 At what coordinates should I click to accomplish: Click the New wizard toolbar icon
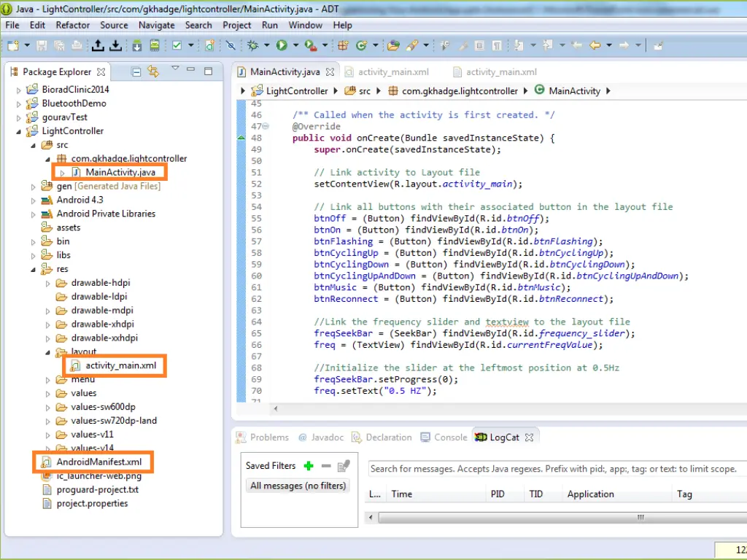[x=13, y=46]
